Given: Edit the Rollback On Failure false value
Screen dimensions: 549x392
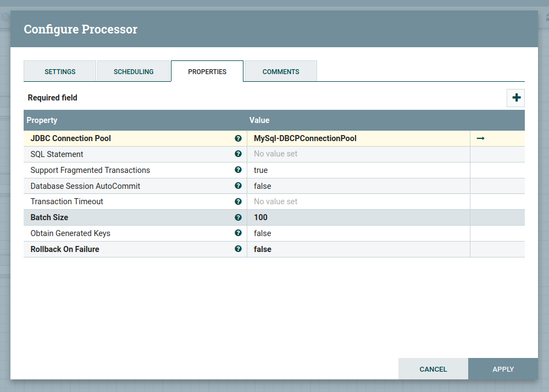Looking at the screenshot, I should tap(357, 249).
